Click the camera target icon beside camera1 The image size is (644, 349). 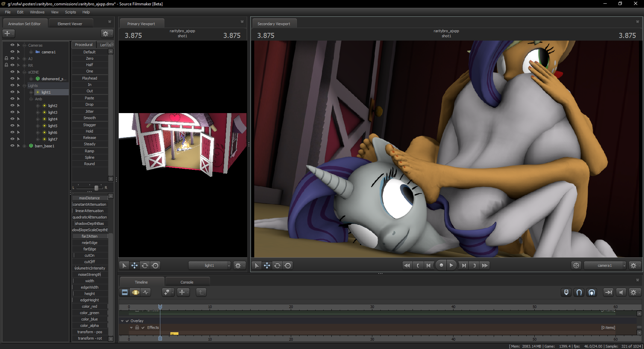(576, 265)
